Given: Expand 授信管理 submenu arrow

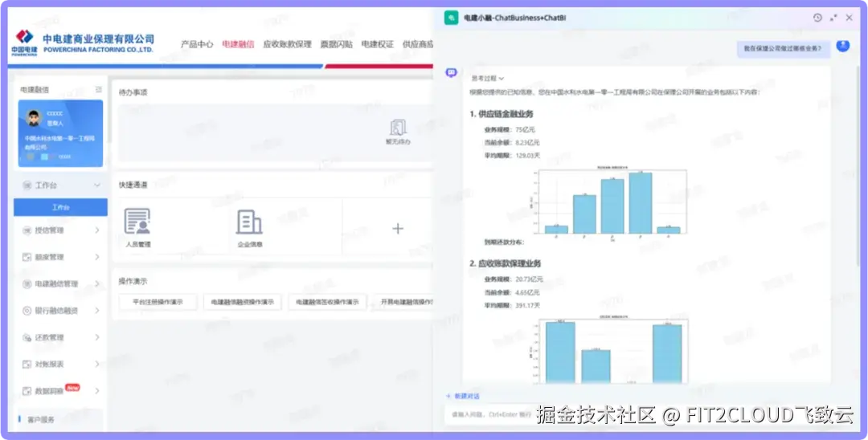Looking at the screenshot, I should click(x=97, y=230).
